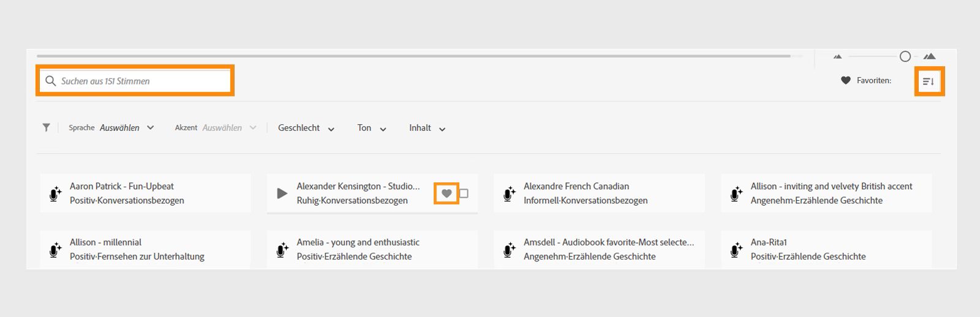Click the Alexandre French Canadian microphone icon
The image size is (980, 317).
click(509, 193)
